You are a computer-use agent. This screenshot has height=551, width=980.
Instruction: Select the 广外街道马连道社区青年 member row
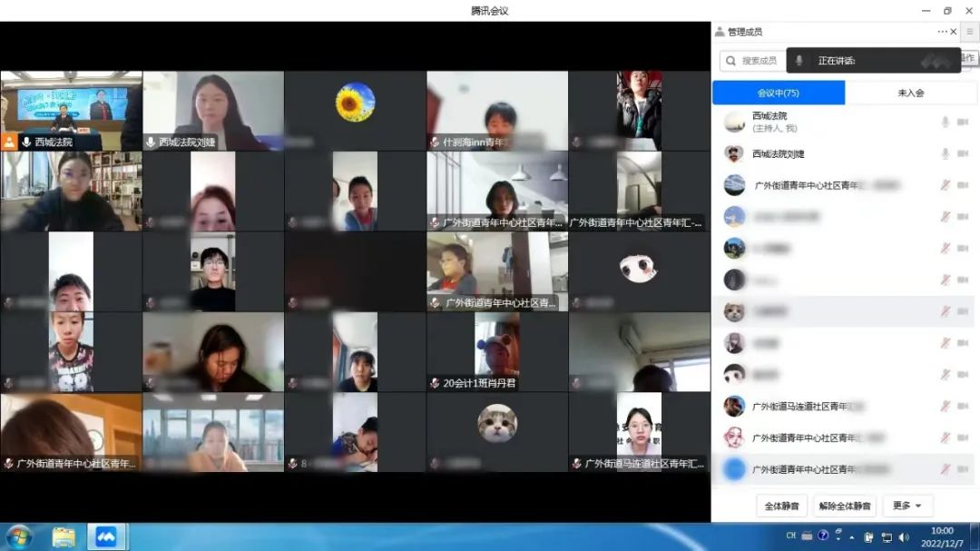pyautogui.click(x=845, y=406)
